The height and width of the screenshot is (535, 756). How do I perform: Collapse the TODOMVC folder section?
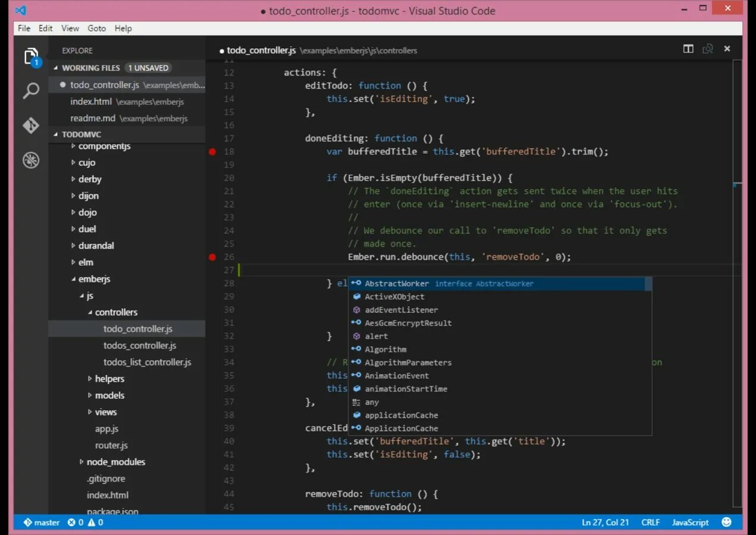click(x=56, y=134)
